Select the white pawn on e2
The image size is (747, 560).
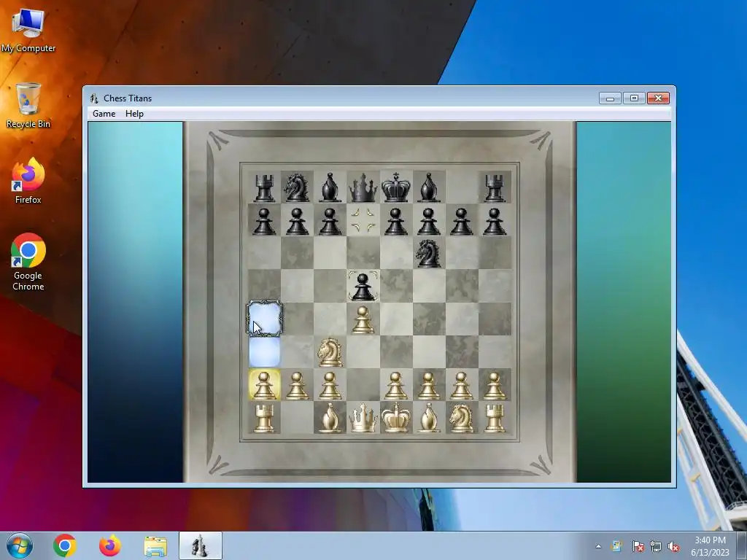[396, 385]
